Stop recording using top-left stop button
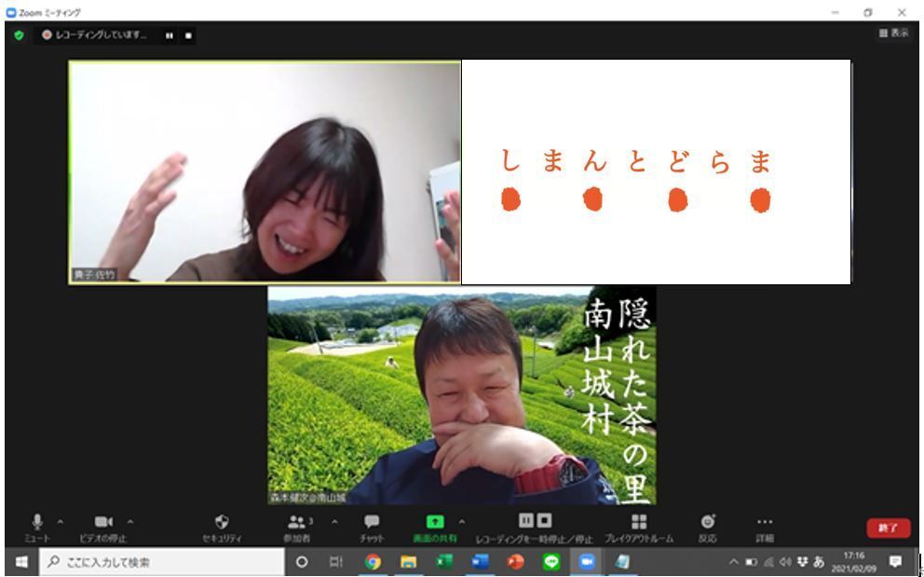Screen dimensions: 924x577 [x=188, y=35]
